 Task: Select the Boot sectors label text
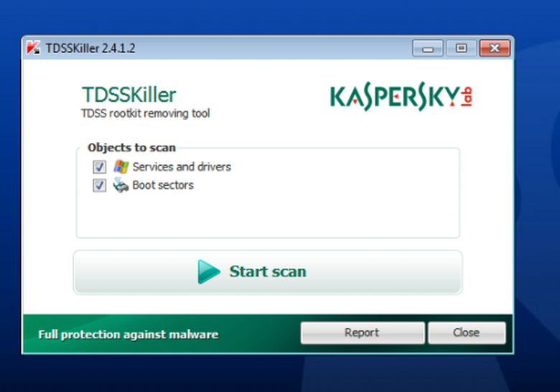click(163, 185)
